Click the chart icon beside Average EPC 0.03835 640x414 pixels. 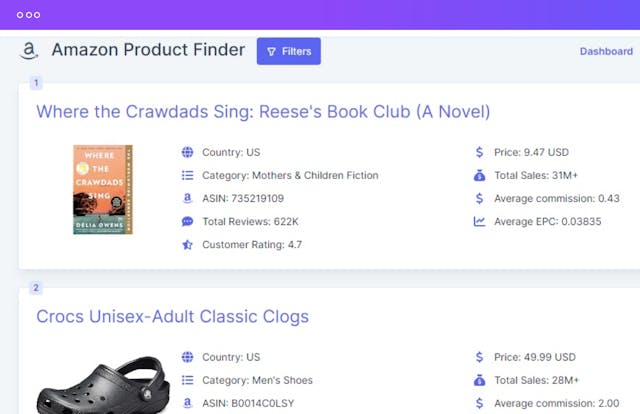(x=480, y=222)
